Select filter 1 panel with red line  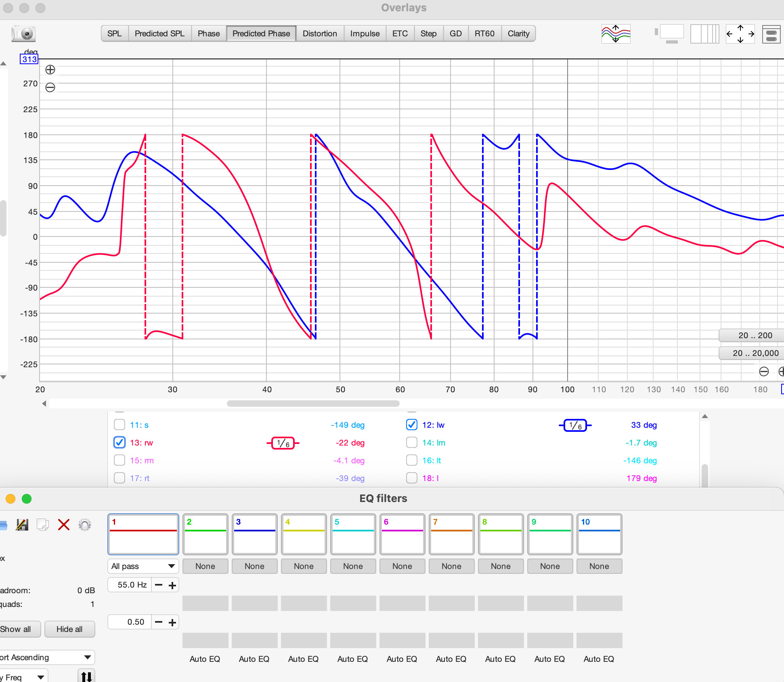coord(143,534)
